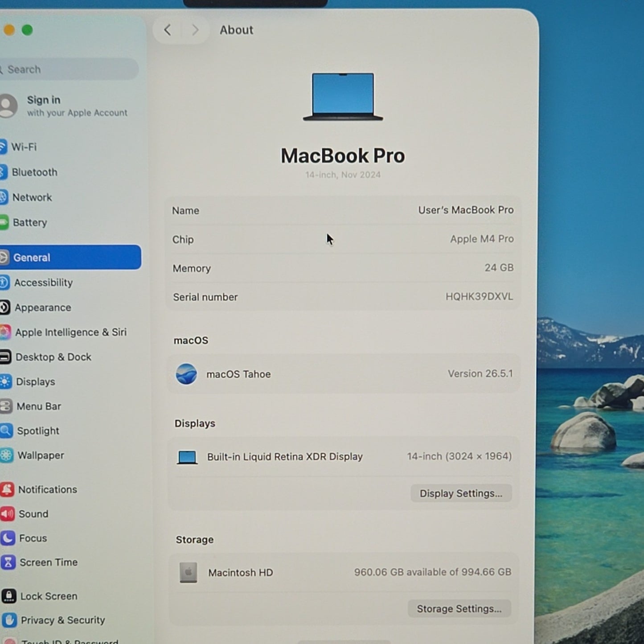Open Storage Settings button
The width and height of the screenshot is (644, 644).
click(x=459, y=609)
